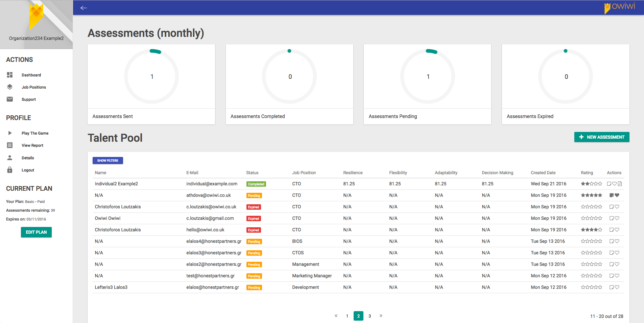Screen dimensions: 644x323
Task: Open the Details profile item
Action: (x=28, y=158)
